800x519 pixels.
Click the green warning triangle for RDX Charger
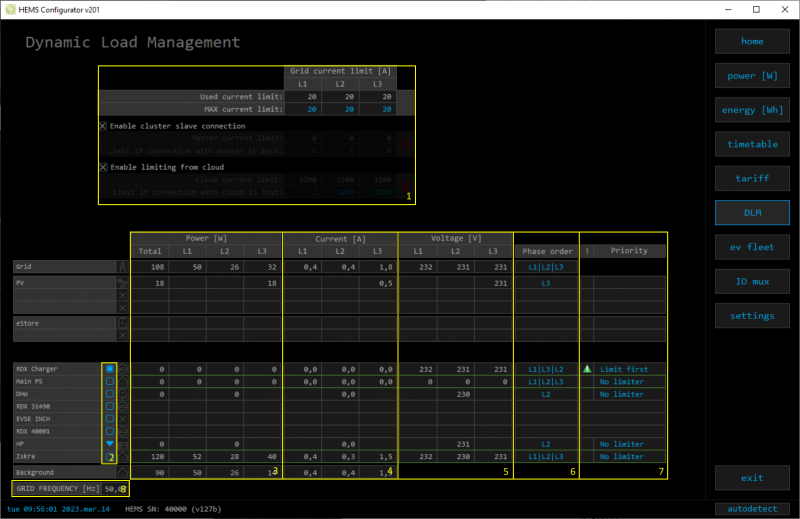pos(587,369)
